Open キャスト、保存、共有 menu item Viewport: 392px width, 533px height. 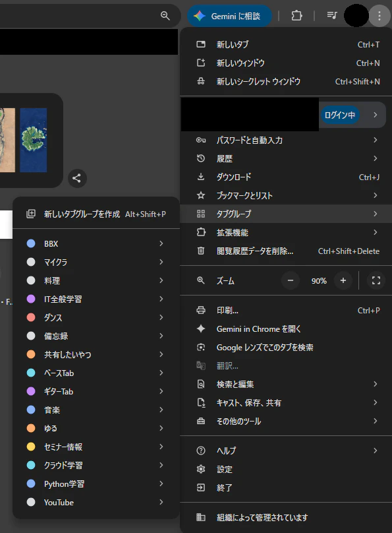(x=286, y=403)
